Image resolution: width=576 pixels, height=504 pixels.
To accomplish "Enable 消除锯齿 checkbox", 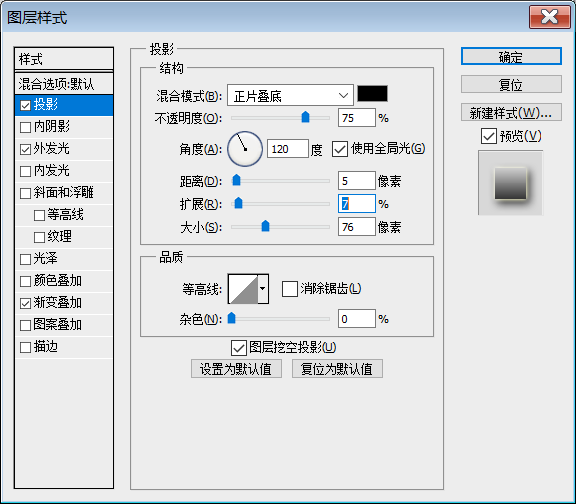I will pyautogui.click(x=289, y=289).
